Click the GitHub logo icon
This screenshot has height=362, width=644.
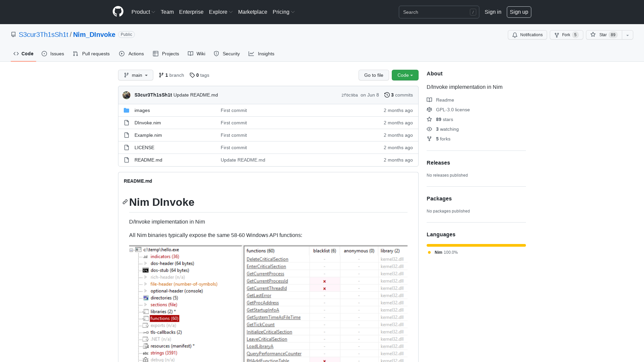pyautogui.click(x=118, y=12)
